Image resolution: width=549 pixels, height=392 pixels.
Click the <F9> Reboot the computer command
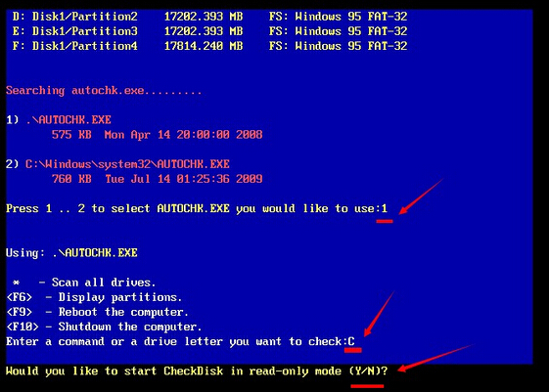pyautogui.click(x=97, y=312)
